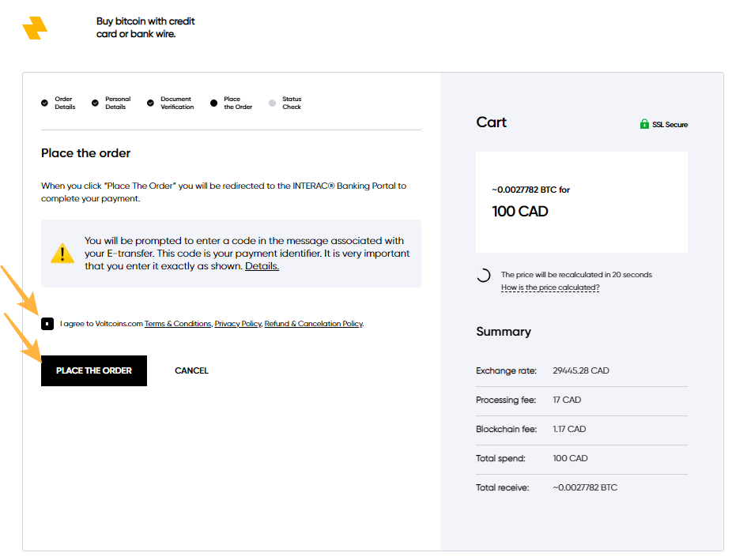Click the 'Blockchain fee:' label

[x=506, y=430]
